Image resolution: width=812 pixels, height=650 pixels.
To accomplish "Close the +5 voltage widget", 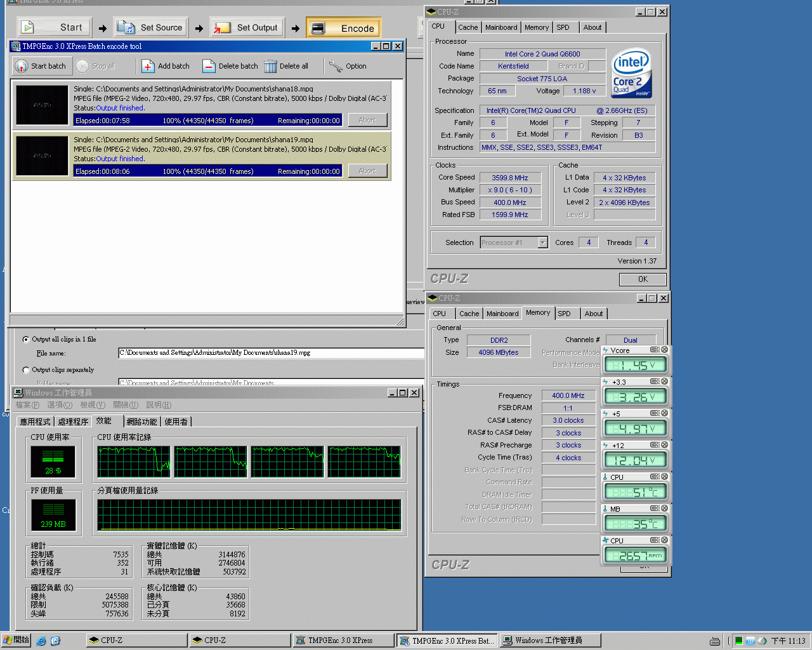I will tap(664, 413).
